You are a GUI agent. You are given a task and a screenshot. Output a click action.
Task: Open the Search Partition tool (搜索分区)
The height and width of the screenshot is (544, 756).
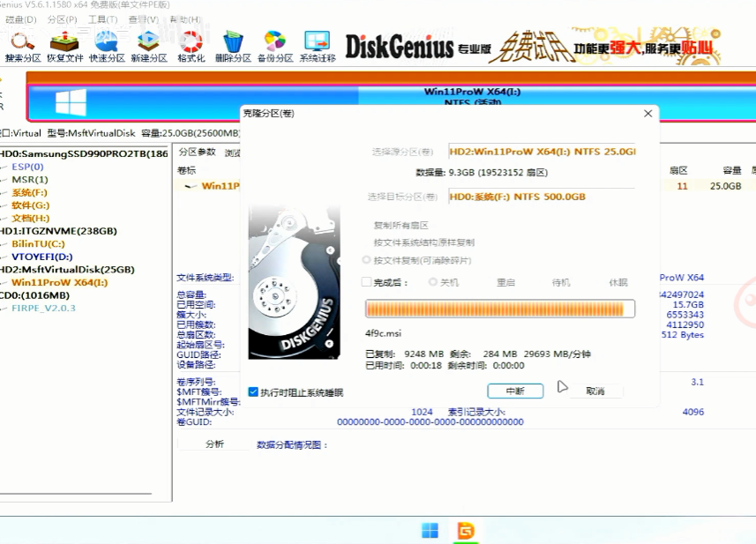(x=23, y=48)
